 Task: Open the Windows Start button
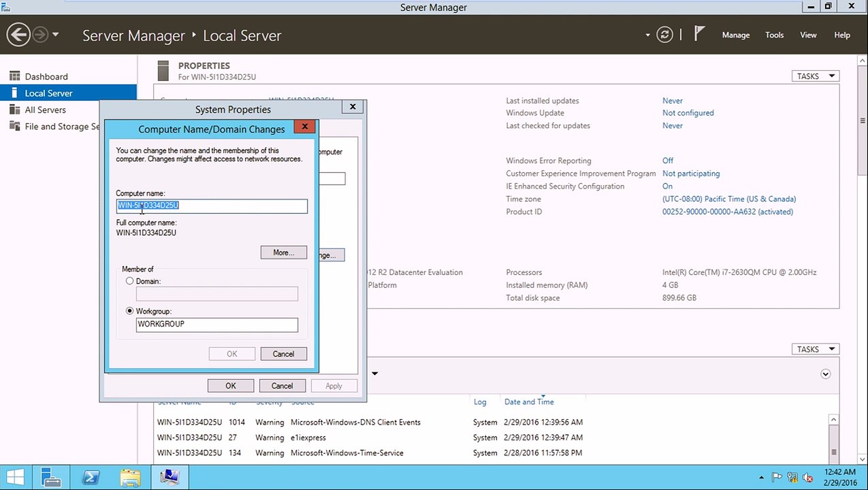[16, 477]
